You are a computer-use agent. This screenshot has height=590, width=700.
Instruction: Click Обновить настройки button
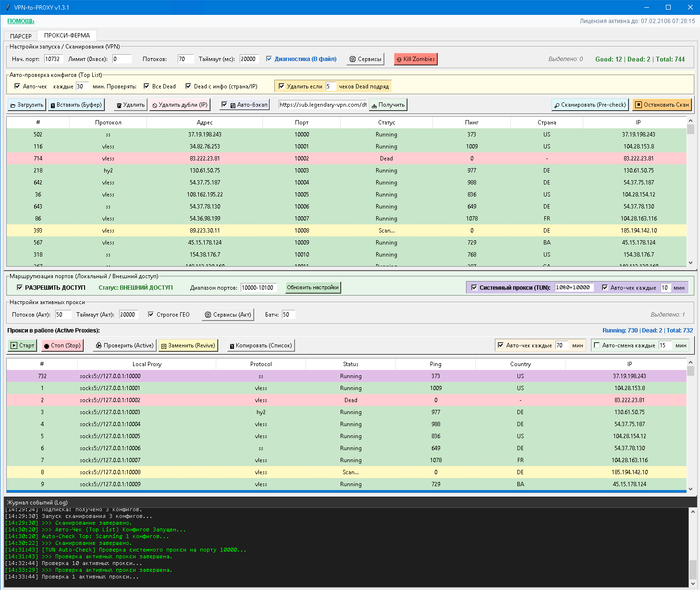point(313,287)
